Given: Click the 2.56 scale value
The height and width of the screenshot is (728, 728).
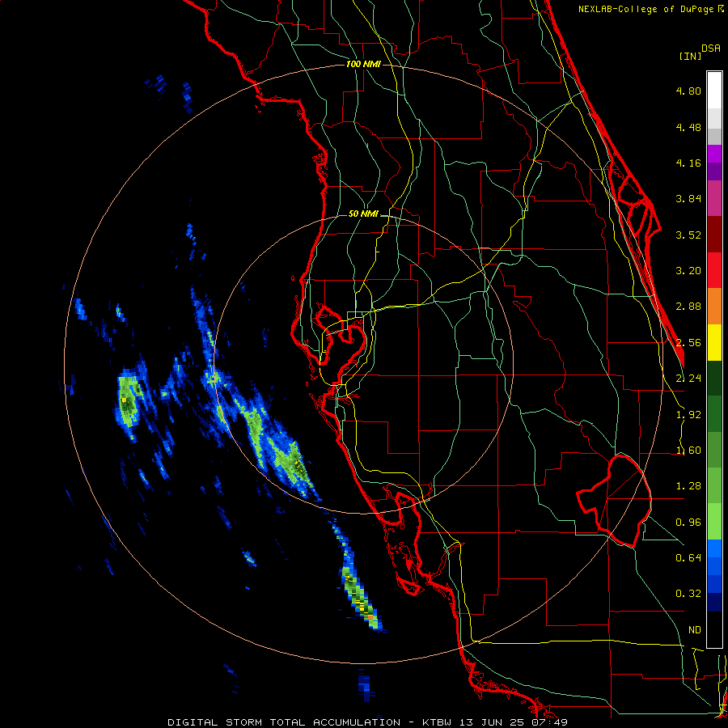Looking at the screenshot, I should (688, 343).
